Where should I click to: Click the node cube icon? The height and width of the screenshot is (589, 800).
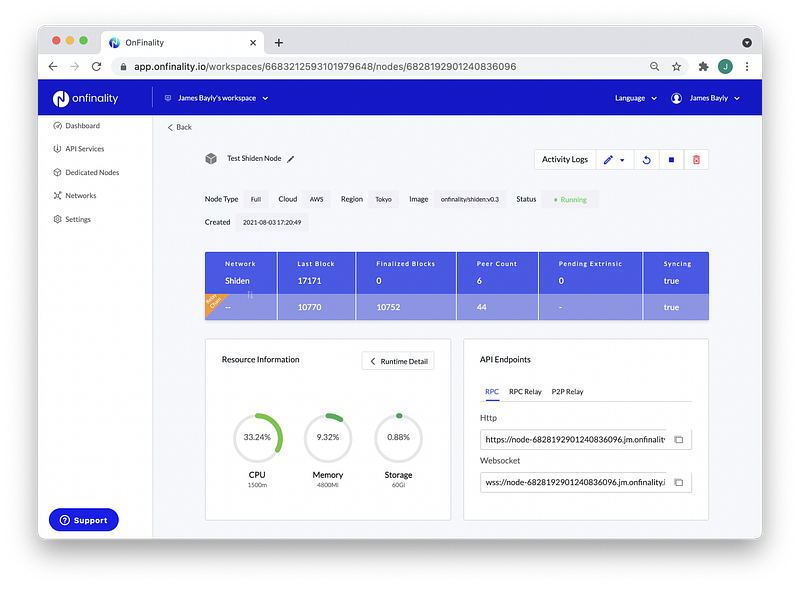(211, 159)
